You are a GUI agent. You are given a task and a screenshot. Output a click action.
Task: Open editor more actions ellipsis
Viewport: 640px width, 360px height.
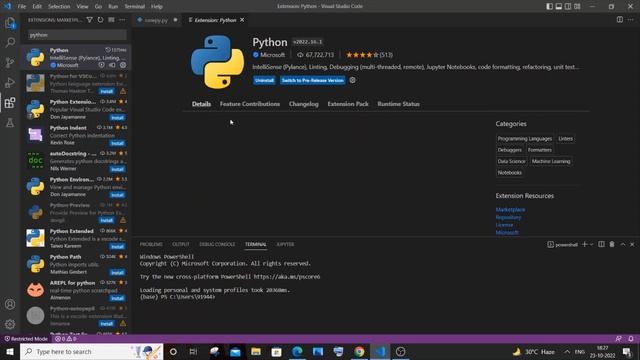631,20
